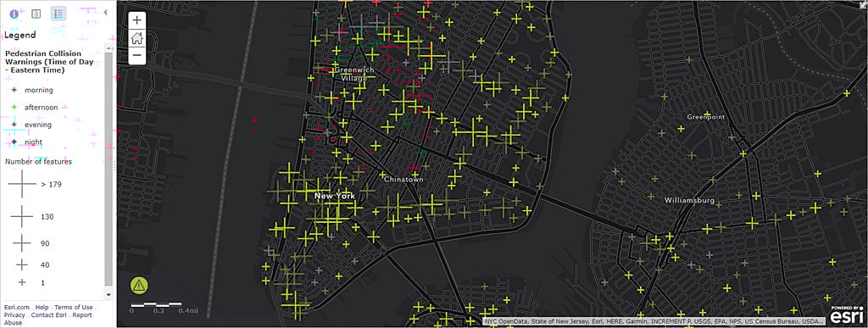Return to default map extent home icon
The width and height of the screenshot is (868, 328).
coord(137,38)
